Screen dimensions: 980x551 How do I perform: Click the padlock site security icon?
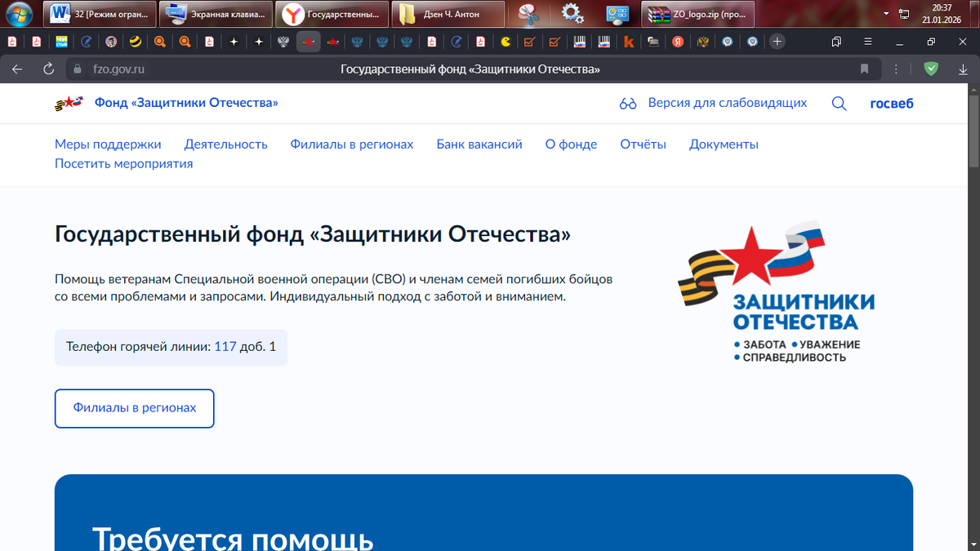78,69
